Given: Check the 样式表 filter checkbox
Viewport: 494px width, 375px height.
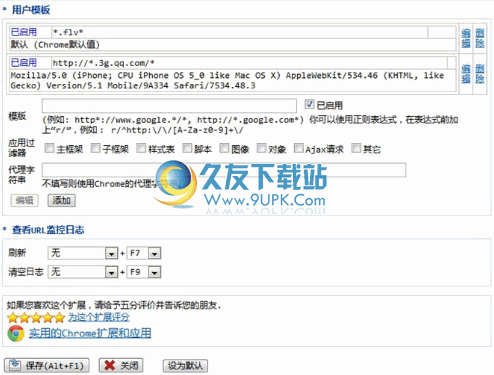Looking at the screenshot, I should pyautogui.click(x=141, y=148).
